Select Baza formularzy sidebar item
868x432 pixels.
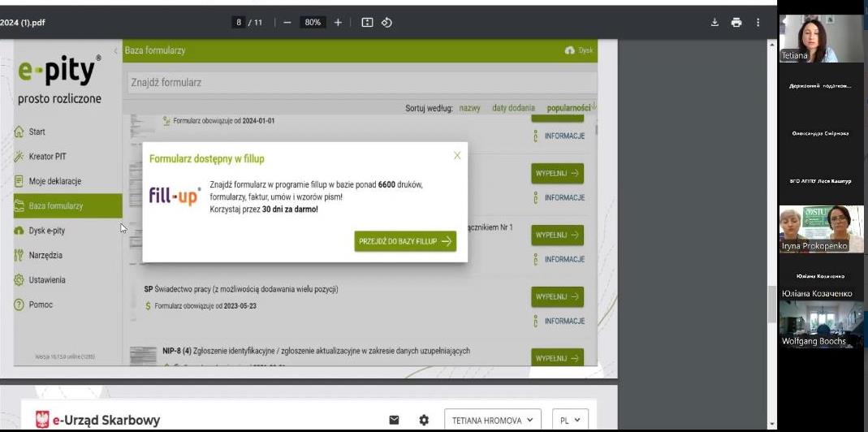coord(67,206)
